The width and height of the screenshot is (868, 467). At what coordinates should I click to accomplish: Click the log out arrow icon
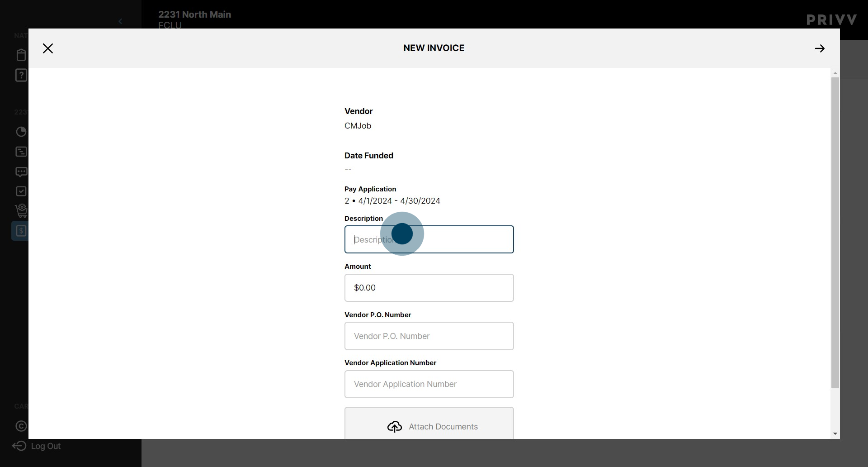[x=19, y=446]
